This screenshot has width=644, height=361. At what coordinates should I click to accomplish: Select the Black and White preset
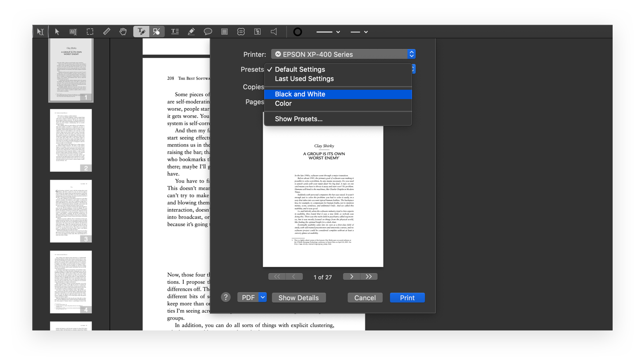tap(300, 94)
